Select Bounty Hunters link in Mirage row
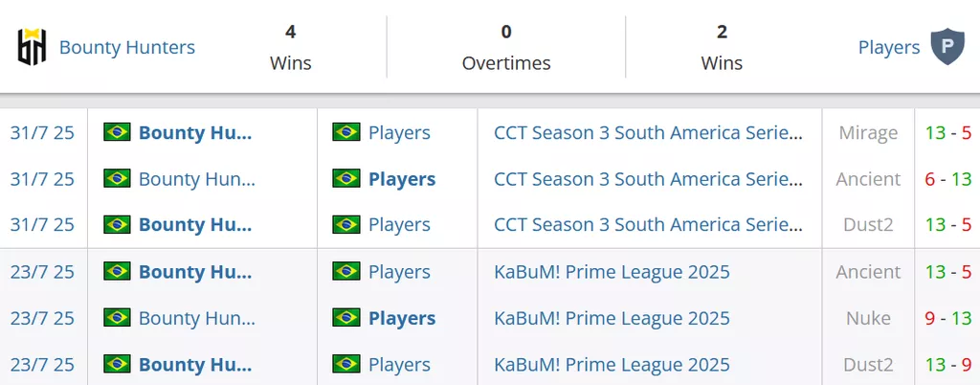The image size is (980, 385). [x=195, y=132]
